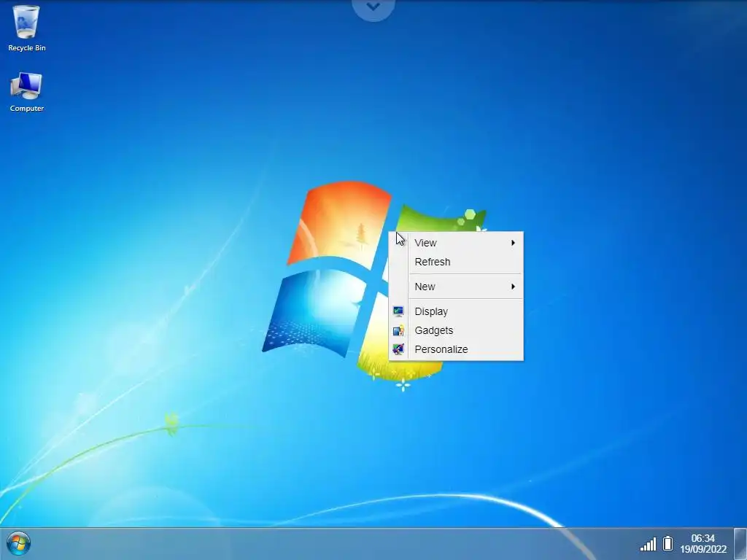Image resolution: width=747 pixels, height=560 pixels.
Task: Click the Gadgets icon in context menu
Action: coord(398,330)
